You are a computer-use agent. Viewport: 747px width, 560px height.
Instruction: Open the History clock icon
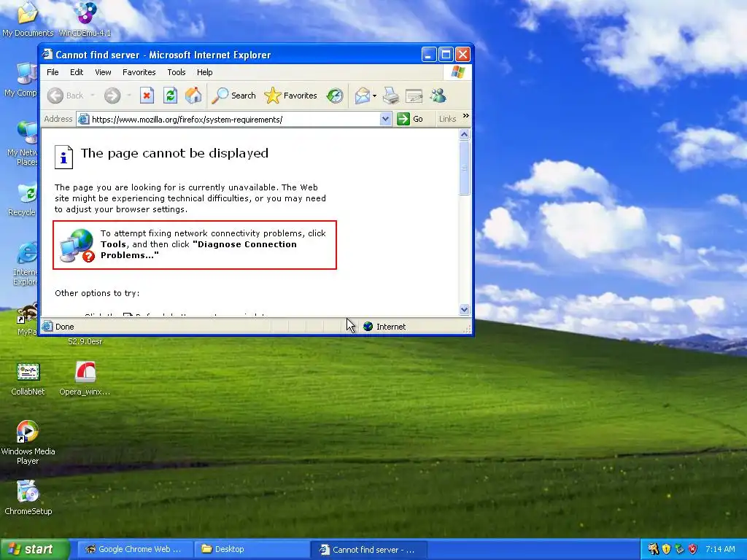pos(335,96)
